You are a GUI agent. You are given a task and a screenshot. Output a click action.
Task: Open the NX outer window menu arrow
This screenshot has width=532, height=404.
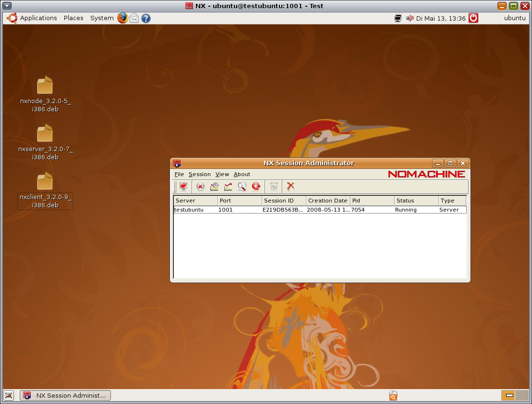point(7,6)
